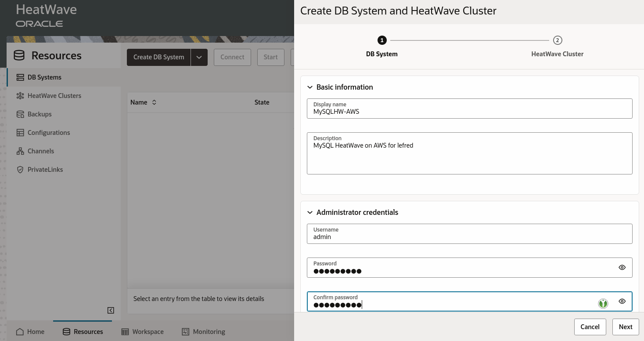Collapse the Basic information section
644x341 pixels.
(310, 87)
